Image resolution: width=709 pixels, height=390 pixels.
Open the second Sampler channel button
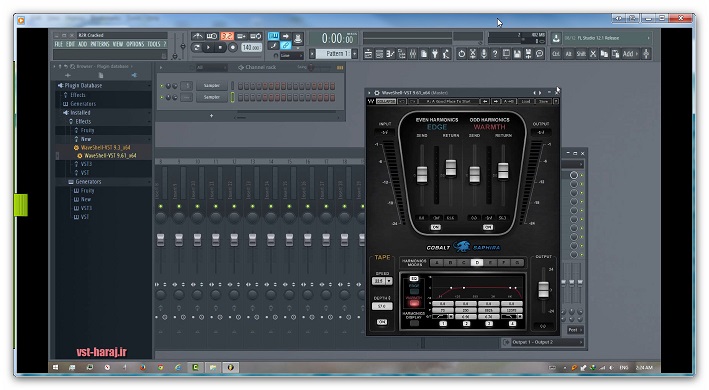pyautogui.click(x=212, y=97)
